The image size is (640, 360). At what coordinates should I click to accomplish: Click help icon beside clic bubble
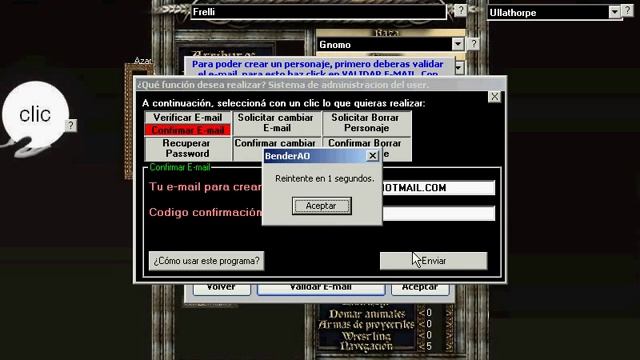click(71, 125)
